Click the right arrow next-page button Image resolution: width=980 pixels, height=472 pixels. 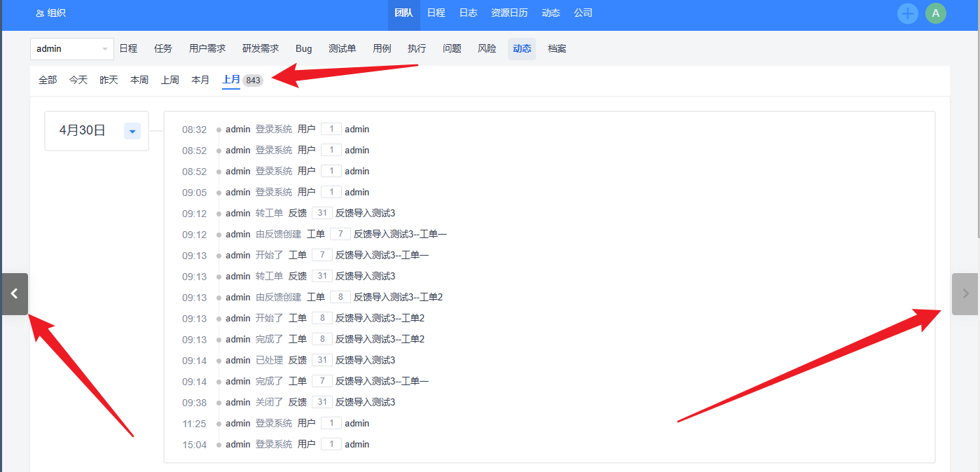(x=965, y=294)
